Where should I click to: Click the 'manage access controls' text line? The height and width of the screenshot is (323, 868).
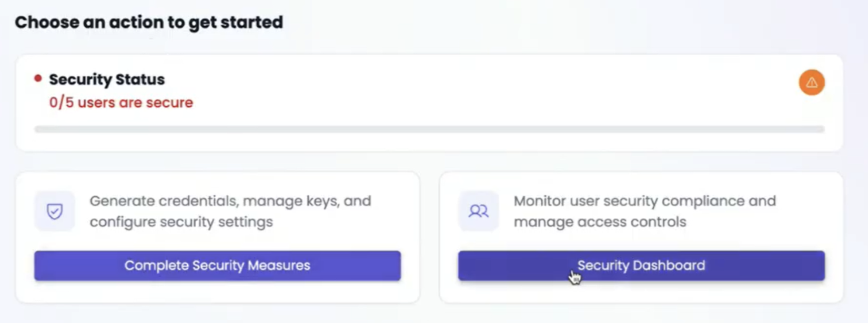(x=600, y=222)
